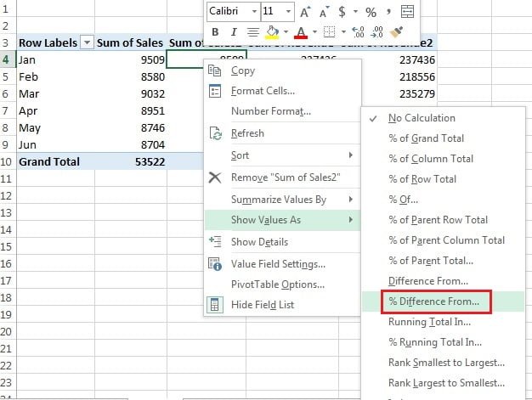The width and height of the screenshot is (532, 400).
Task: Apply red font color button
Action: tap(301, 32)
